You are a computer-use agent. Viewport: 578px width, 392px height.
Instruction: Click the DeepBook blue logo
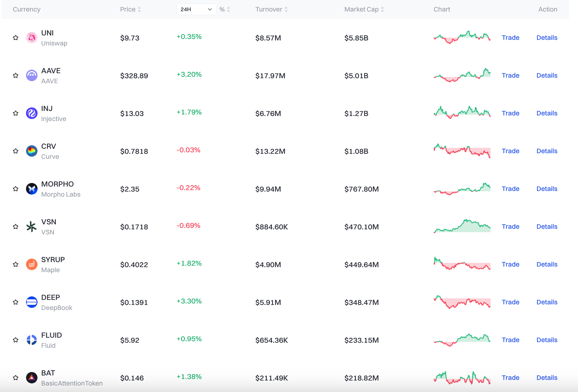(32, 302)
